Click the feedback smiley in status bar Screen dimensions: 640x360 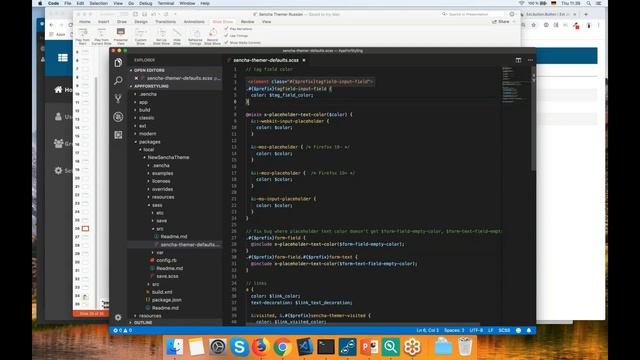pyautogui.click(x=518, y=330)
